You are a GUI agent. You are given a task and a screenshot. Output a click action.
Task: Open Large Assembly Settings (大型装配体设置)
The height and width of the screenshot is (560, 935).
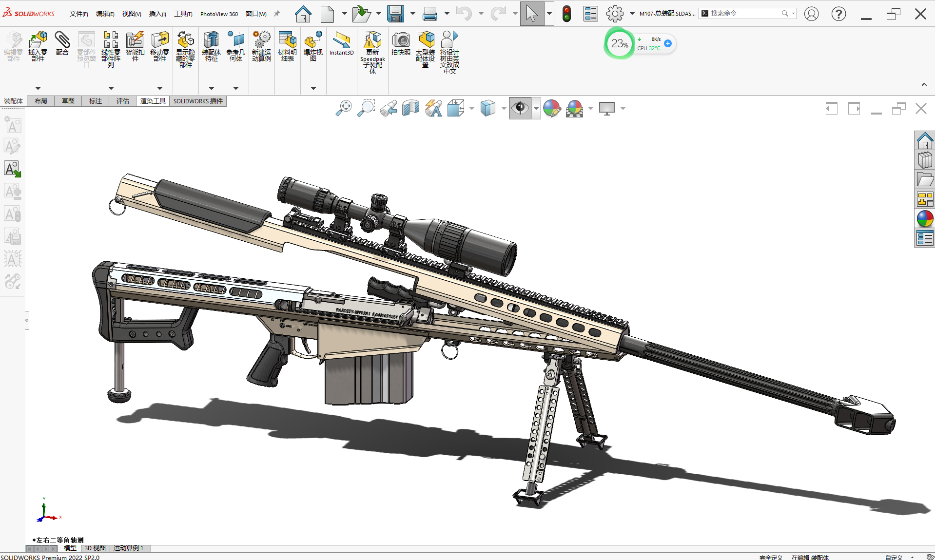click(426, 49)
